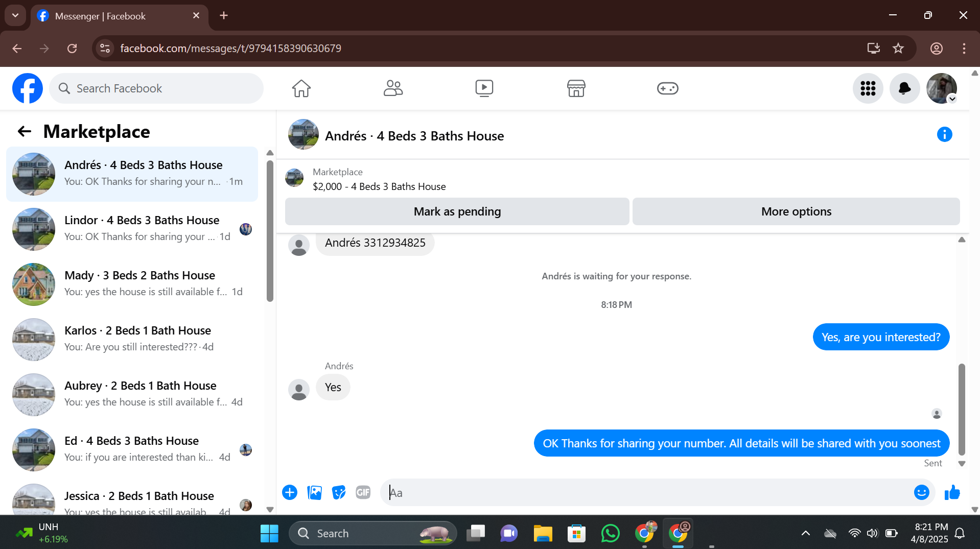Click the Yes, are you interested? message
This screenshot has width=980, height=549.
(881, 337)
